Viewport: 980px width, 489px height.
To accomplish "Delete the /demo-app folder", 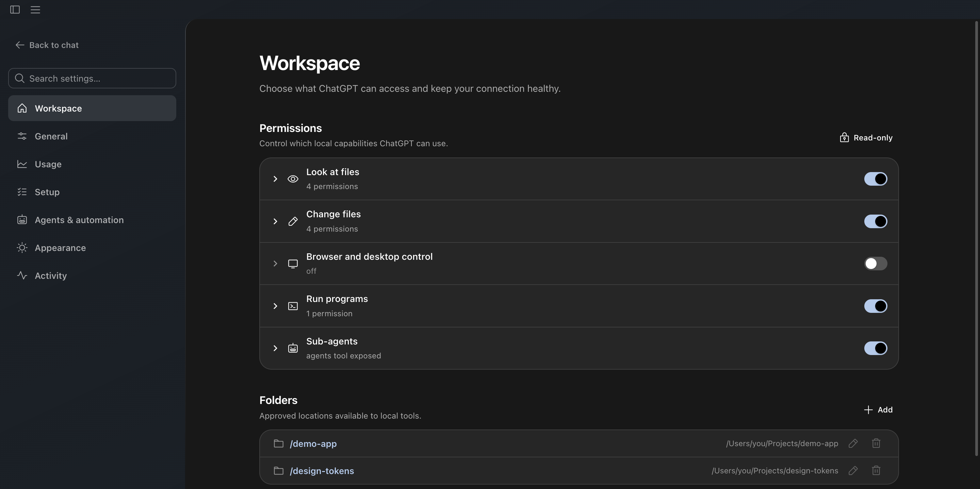I will (876, 443).
